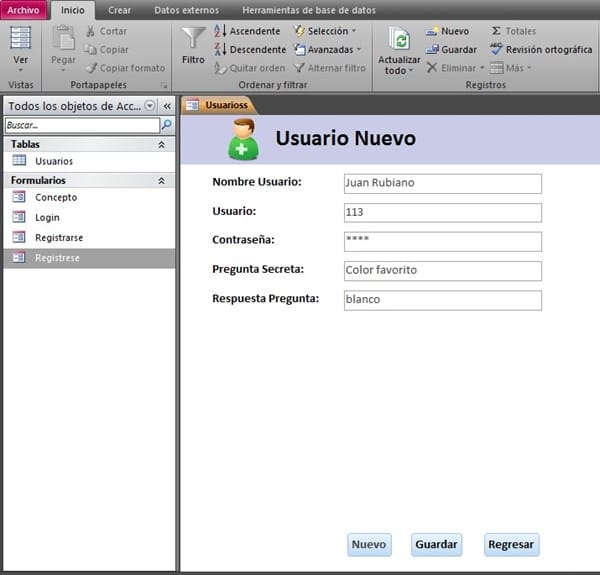Screen dimensions: 600x575
Task: Click the search magnifier in navigation pane
Action: tap(166, 125)
